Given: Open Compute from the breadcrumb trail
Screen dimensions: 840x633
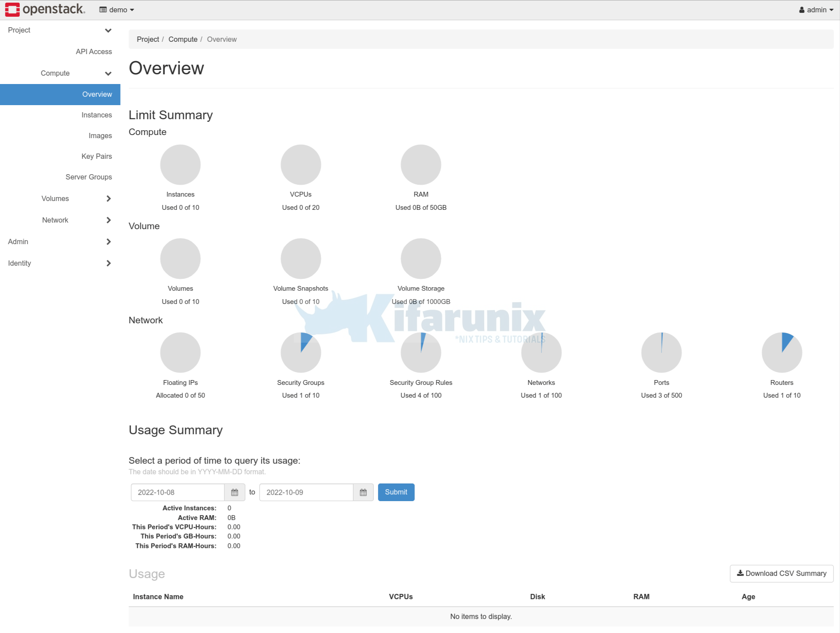Looking at the screenshot, I should coord(183,39).
